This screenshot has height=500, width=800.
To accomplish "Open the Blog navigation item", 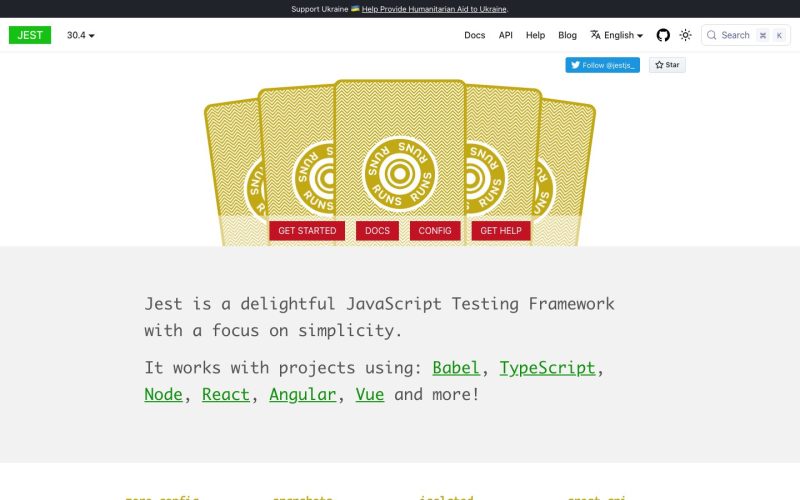I will 567,35.
